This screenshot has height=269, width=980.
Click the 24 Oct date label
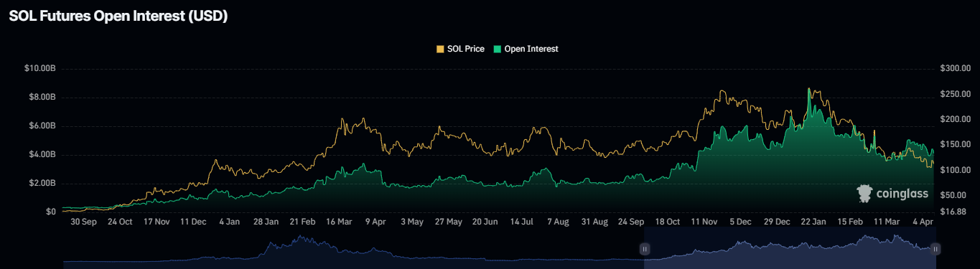[120, 222]
